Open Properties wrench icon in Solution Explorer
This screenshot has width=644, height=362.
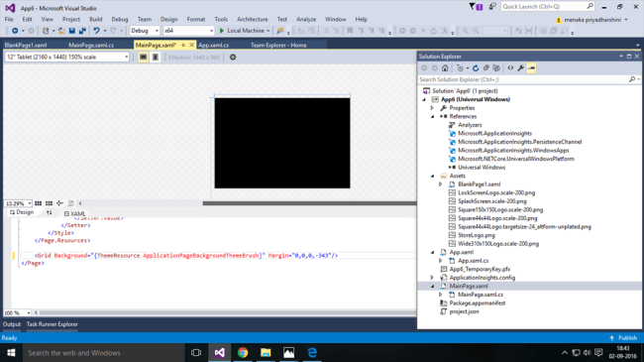[521, 68]
